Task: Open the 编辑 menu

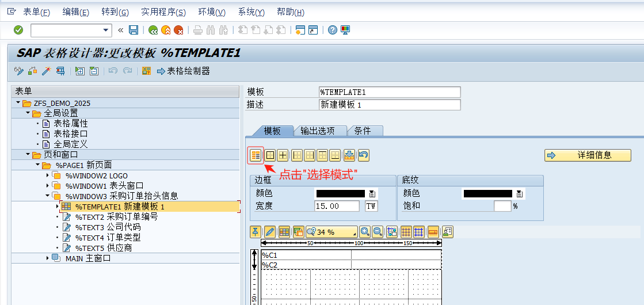Action: point(75,12)
